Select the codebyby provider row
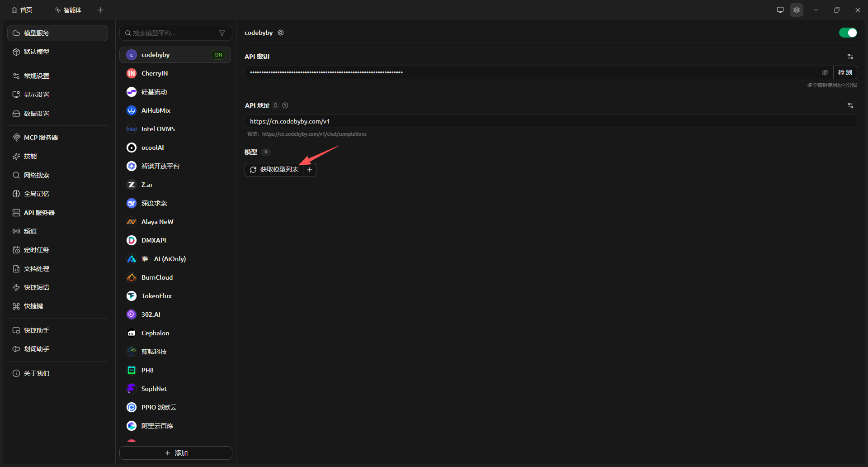This screenshot has height=467, width=868. point(175,55)
